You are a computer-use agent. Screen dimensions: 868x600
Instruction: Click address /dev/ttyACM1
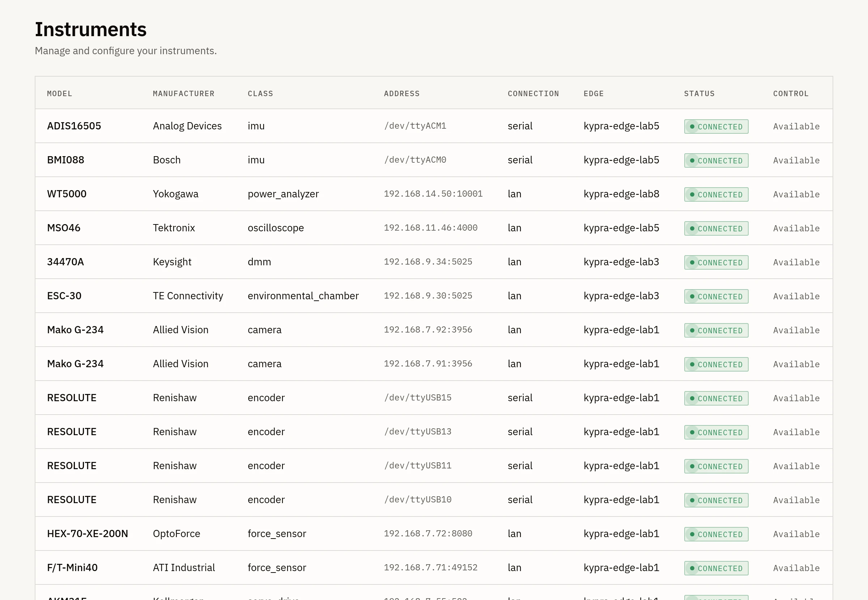415,126
